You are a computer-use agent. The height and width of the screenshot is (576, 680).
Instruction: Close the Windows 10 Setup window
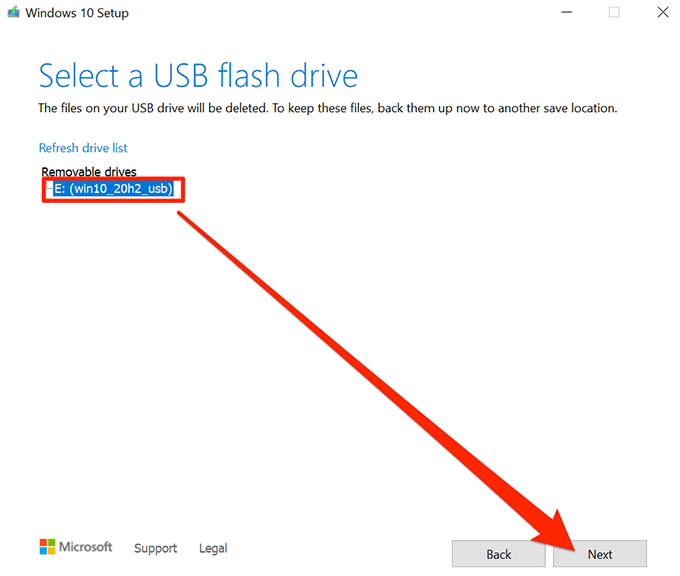tap(663, 12)
